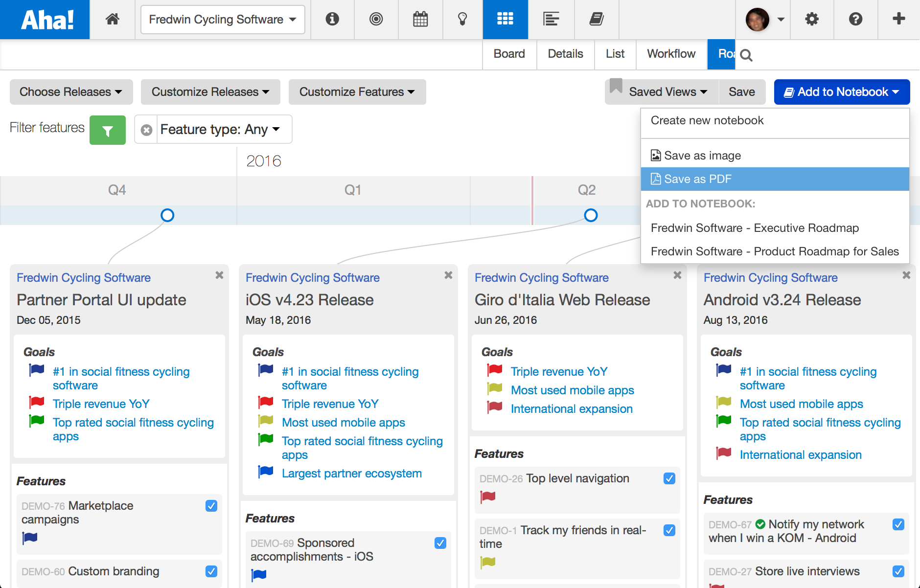
Task: Toggle the Add to Notebook dropdown
Action: [x=842, y=92]
